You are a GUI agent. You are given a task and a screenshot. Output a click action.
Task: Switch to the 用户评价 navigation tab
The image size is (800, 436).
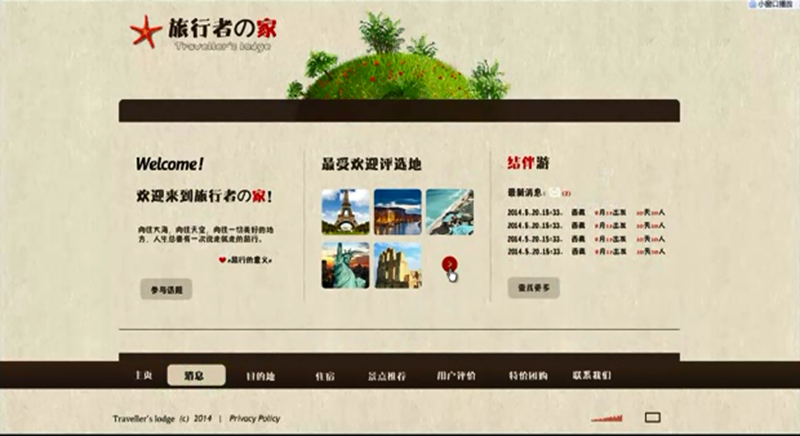pos(456,376)
